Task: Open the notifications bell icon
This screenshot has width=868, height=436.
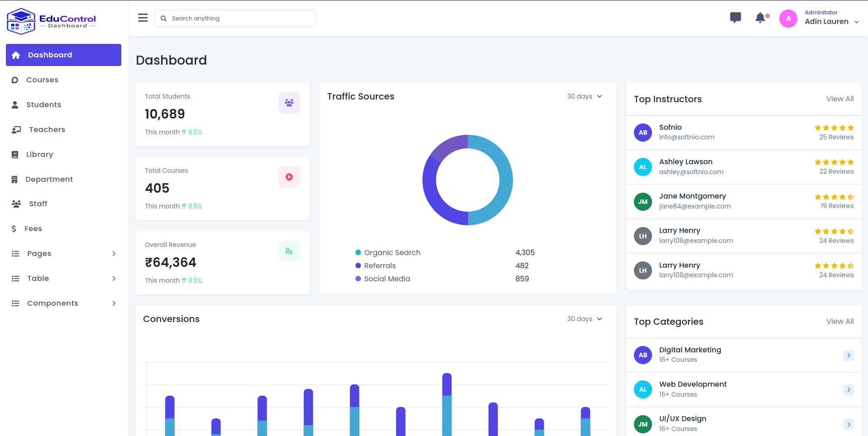Action: tap(761, 18)
